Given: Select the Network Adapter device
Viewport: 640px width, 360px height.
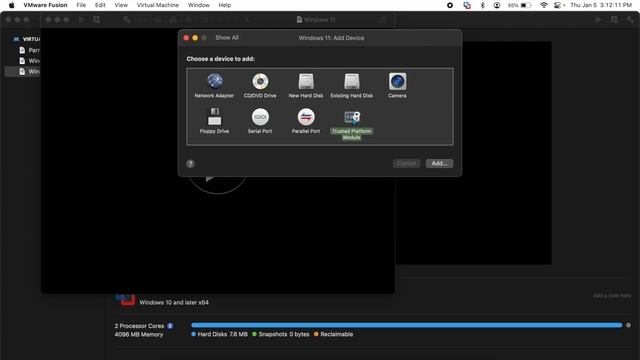Looking at the screenshot, I should 214,85.
